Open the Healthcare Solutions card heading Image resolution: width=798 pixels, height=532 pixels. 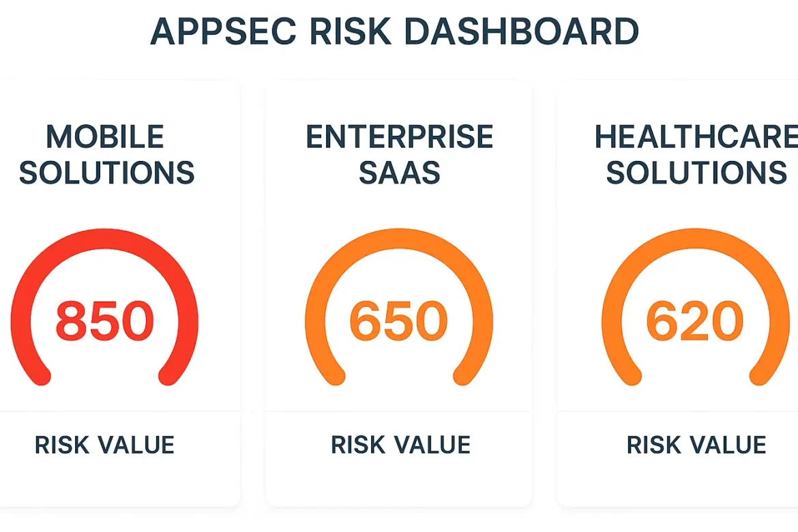point(696,156)
